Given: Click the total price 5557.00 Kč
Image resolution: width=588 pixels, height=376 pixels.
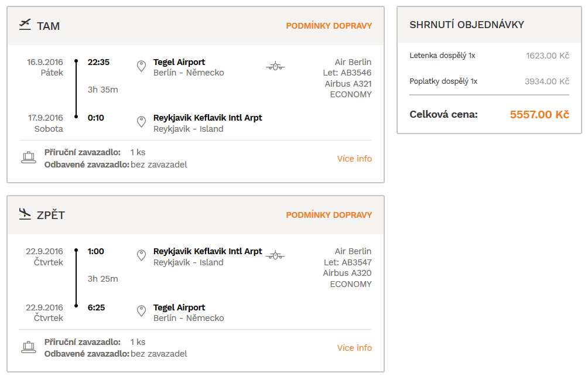Looking at the screenshot, I should tap(539, 114).
